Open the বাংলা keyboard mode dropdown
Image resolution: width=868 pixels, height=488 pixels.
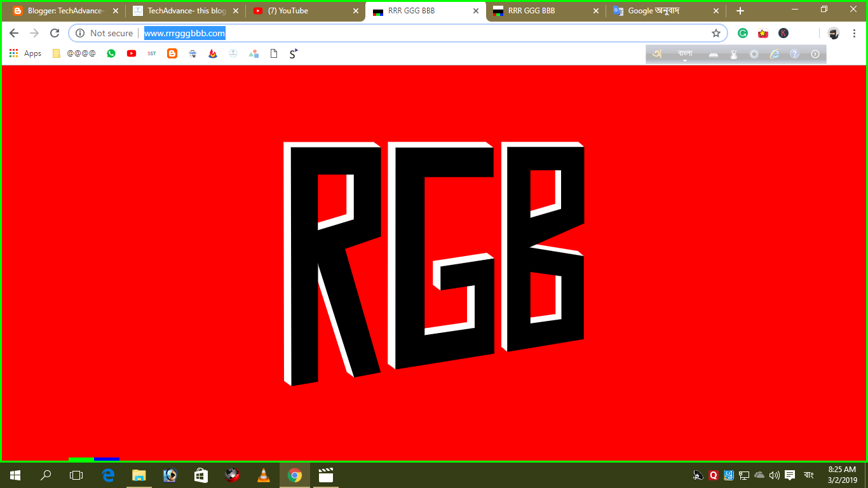coord(685,54)
